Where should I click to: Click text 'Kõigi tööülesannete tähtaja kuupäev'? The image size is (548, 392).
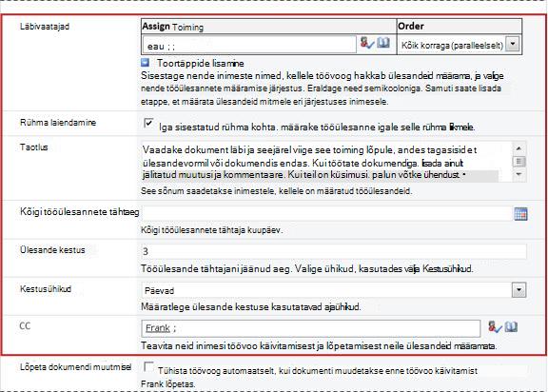pyautogui.click(x=211, y=230)
